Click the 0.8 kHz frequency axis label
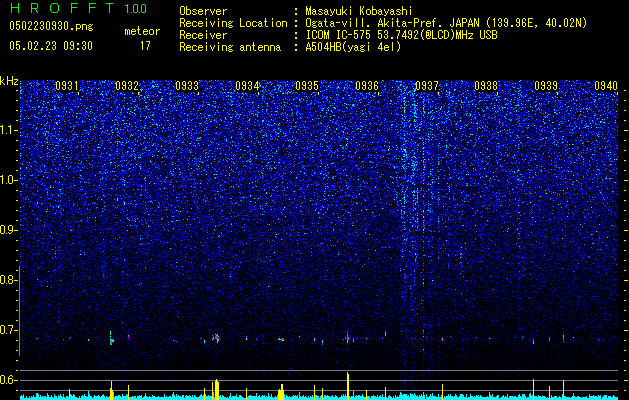 (x=9, y=280)
